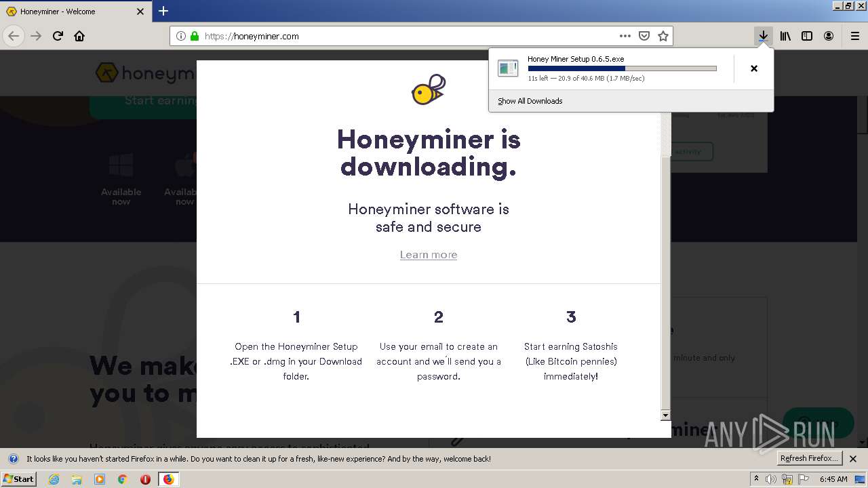Bookmark this page with the star

click(663, 36)
